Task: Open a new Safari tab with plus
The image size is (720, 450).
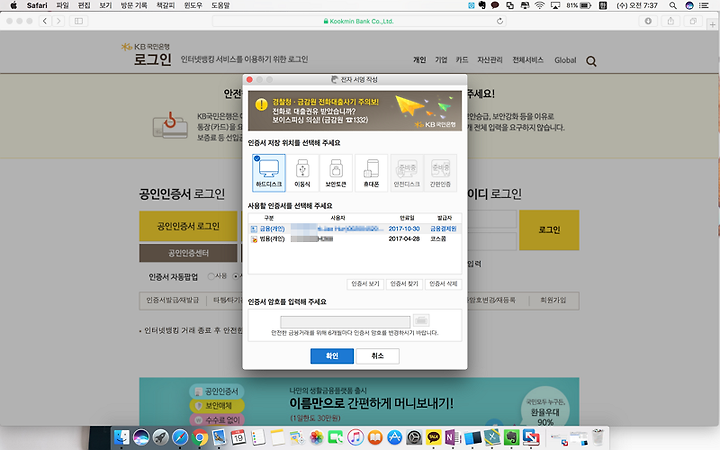Action: [x=713, y=25]
